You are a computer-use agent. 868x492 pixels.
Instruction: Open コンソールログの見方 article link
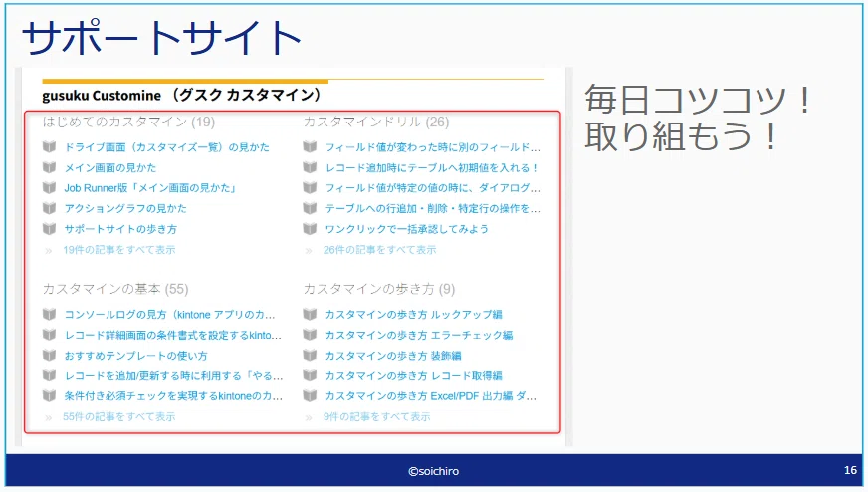pyautogui.click(x=169, y=314)
